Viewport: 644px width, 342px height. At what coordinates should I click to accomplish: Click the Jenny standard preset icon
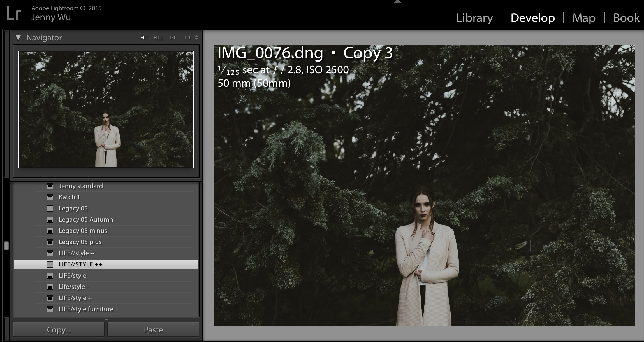(50, 186)
